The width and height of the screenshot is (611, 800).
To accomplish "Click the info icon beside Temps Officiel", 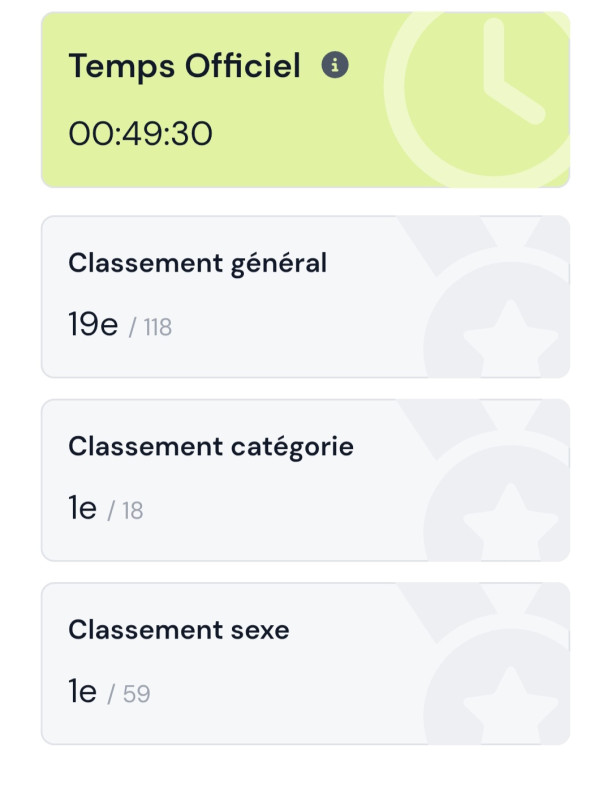I will click(335, 66).
